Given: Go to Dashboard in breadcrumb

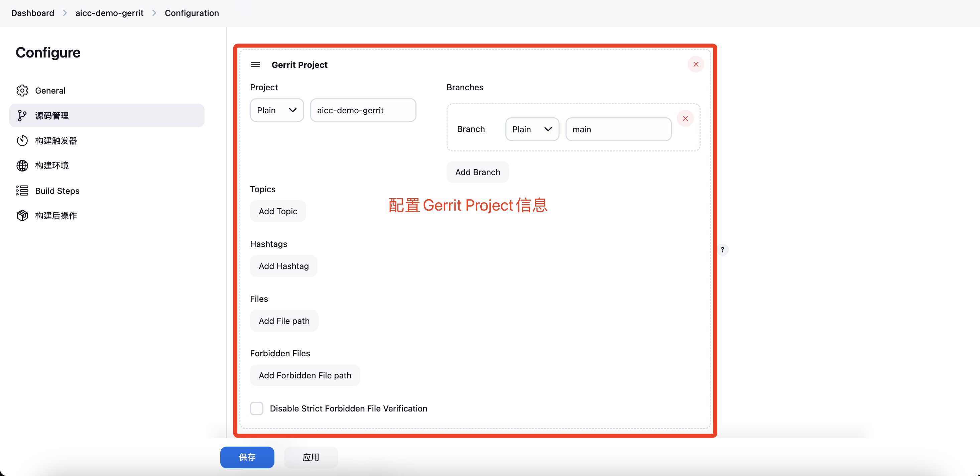Looking at the screenshot, I should pos(33,13).
